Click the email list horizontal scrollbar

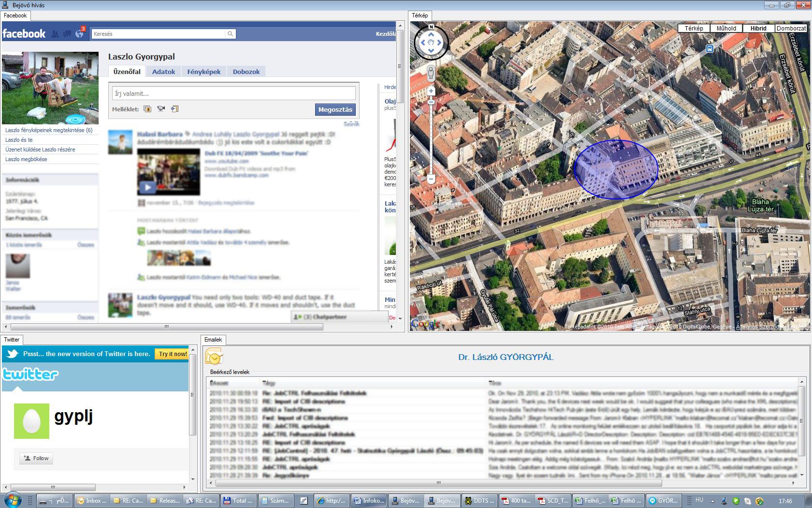438,483
